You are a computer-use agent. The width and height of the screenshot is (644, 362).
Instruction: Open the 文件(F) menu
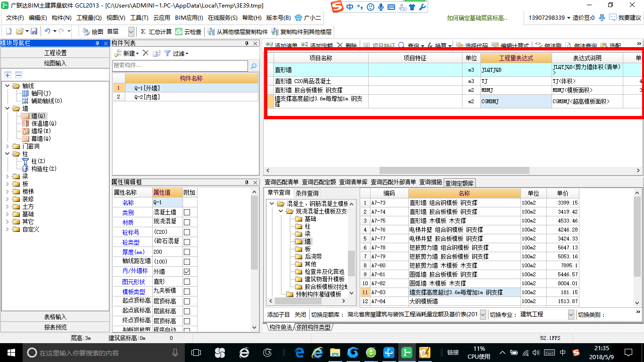pyautogui.click(x=15, y=18)
